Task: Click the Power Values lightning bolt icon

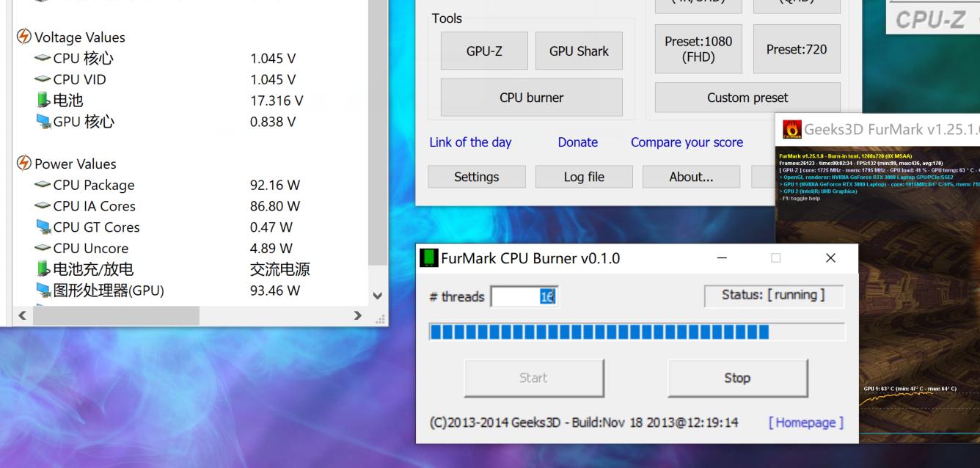Action: (x=24, y=164)
